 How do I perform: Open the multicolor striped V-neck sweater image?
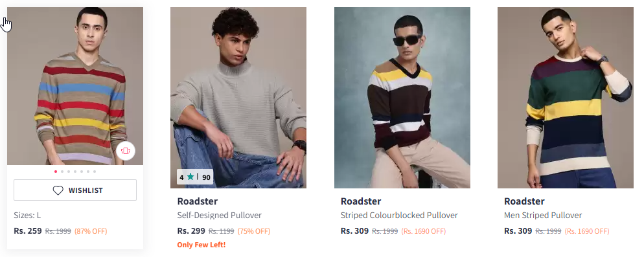75,86
